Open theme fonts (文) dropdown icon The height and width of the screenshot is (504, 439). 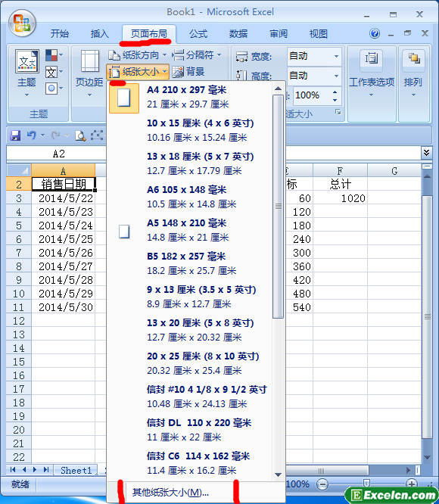[53, 72]
